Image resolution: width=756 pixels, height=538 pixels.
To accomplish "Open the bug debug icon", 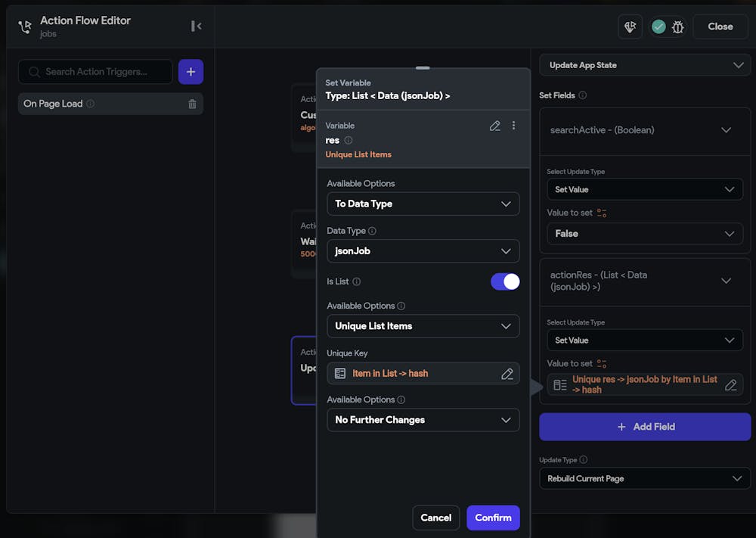I will (678, 27).
